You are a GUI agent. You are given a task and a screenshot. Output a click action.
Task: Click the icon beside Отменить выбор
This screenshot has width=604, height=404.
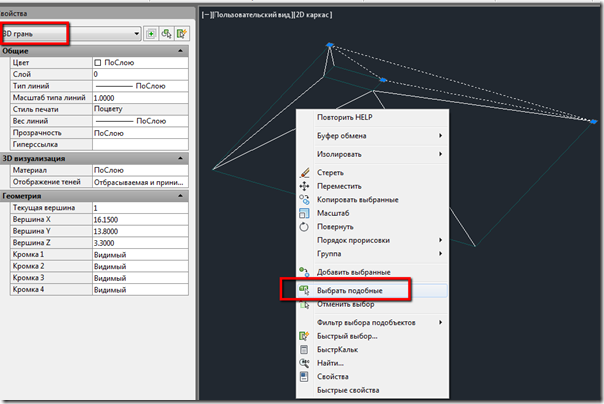tap(304, 305)
